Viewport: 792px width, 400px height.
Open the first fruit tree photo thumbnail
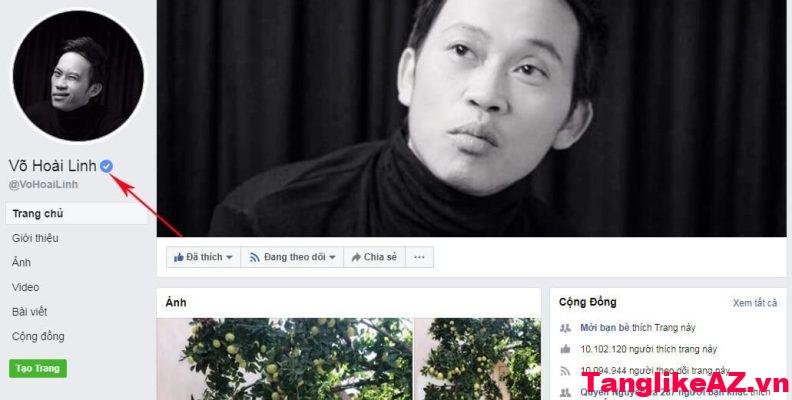(x=285, y=359)
